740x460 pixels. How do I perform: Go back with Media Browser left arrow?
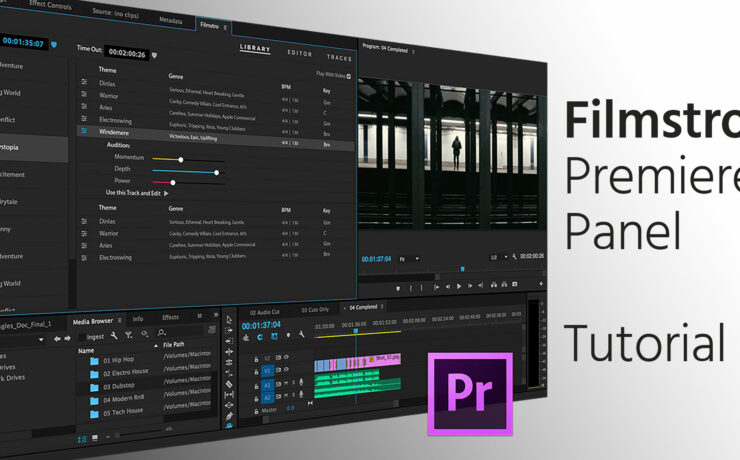coord(57,339)
